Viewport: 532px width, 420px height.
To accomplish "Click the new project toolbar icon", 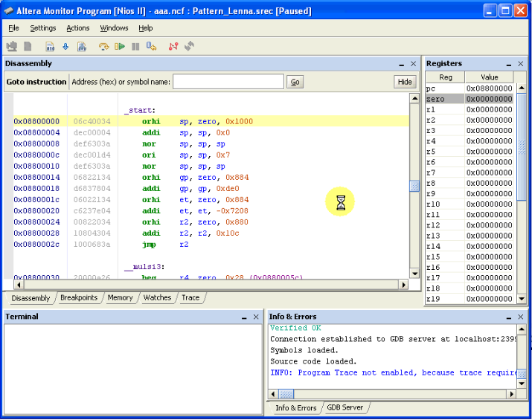I will (12, 46).
